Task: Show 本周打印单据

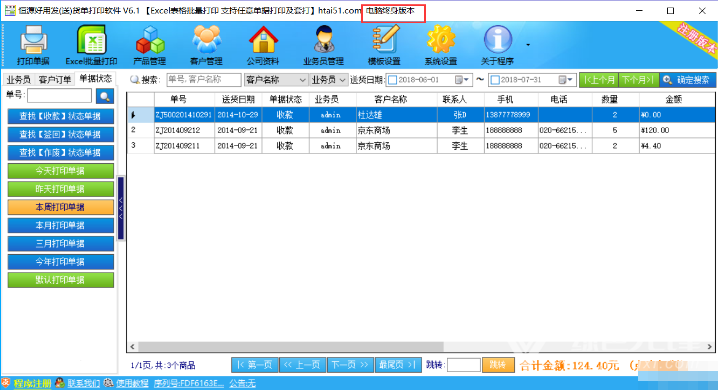Action: tap(60, 207)
